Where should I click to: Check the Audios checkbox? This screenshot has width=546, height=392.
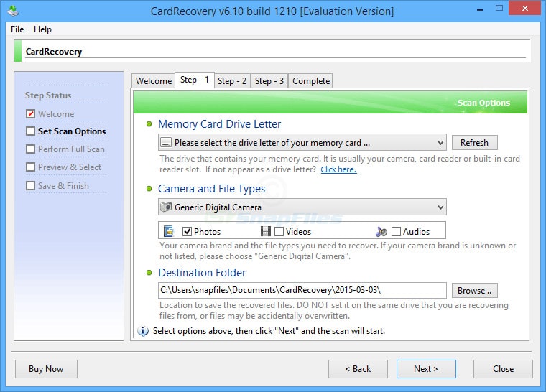(396, 231)
